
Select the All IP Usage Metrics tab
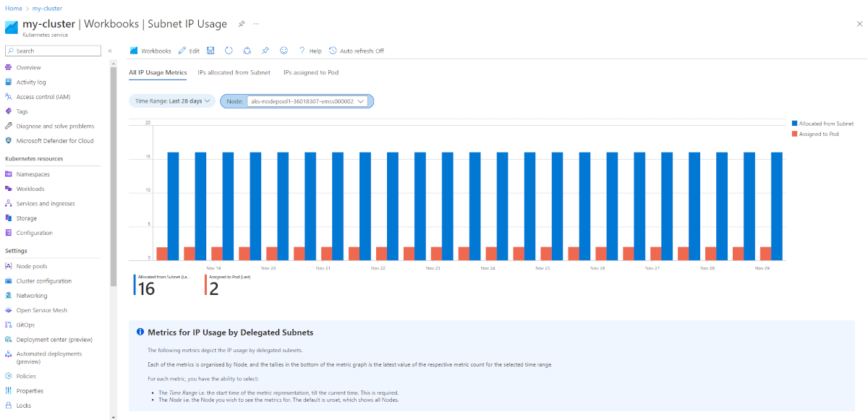(x=158, y=72)
